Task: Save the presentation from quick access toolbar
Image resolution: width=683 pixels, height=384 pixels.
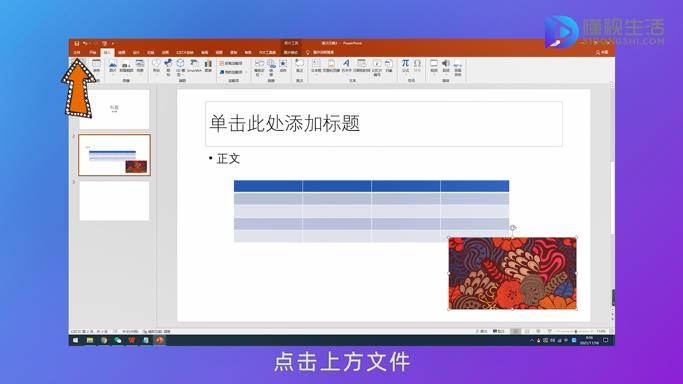Action: coord(77,44)
